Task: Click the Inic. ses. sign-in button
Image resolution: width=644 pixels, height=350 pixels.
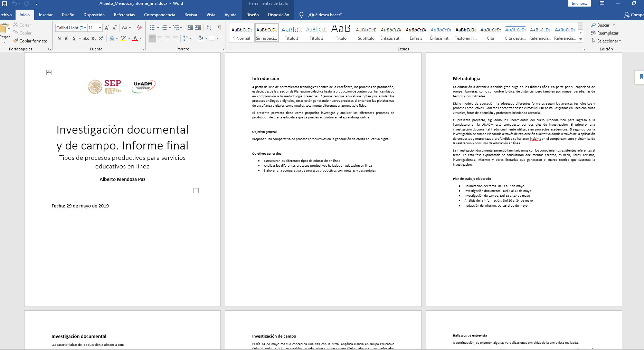Action: pyautogui.click(x=579, y=3)
